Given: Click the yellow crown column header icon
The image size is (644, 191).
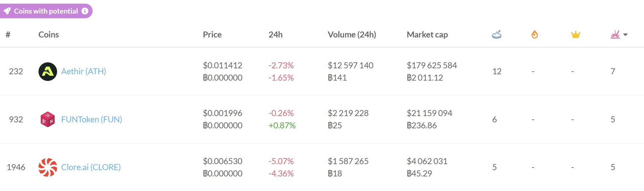Looking at the screenshot, I should click(575, 34).
